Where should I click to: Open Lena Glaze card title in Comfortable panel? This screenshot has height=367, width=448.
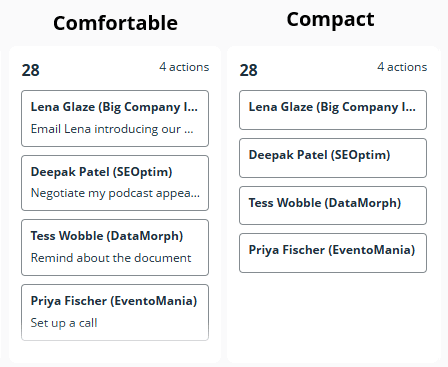(114, 107)
